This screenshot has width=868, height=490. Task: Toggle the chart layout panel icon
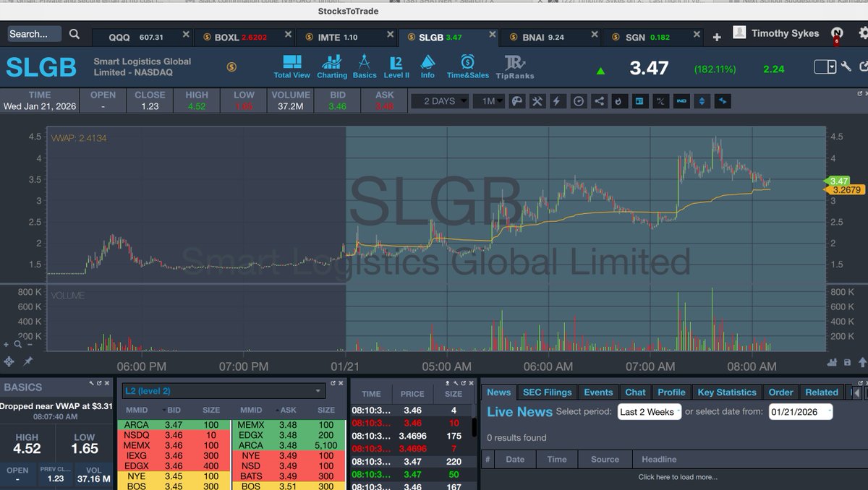tap(639, 101)
